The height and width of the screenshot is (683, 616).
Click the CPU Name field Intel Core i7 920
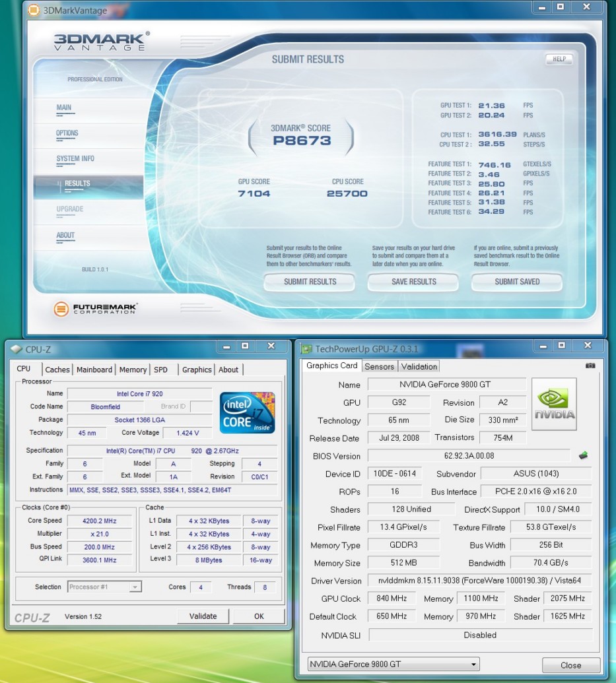coord(139,394)
